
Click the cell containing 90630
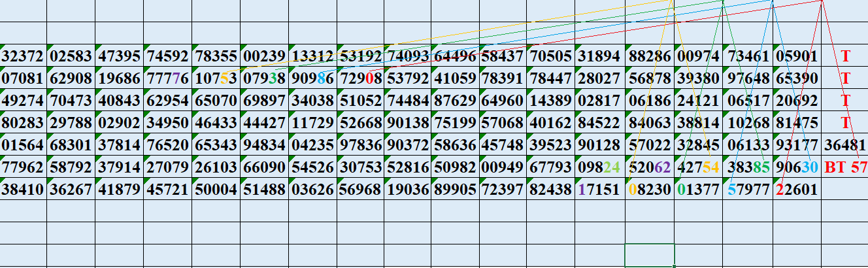(795, 167)
